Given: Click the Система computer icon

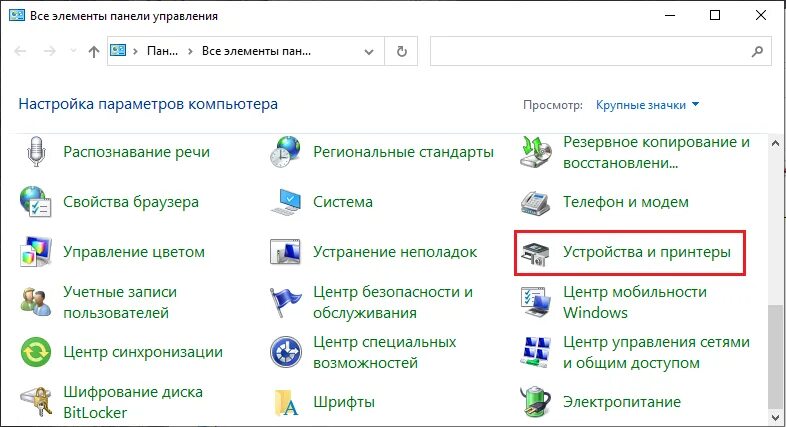Looking at the screenshot, I should click(285, 201).
